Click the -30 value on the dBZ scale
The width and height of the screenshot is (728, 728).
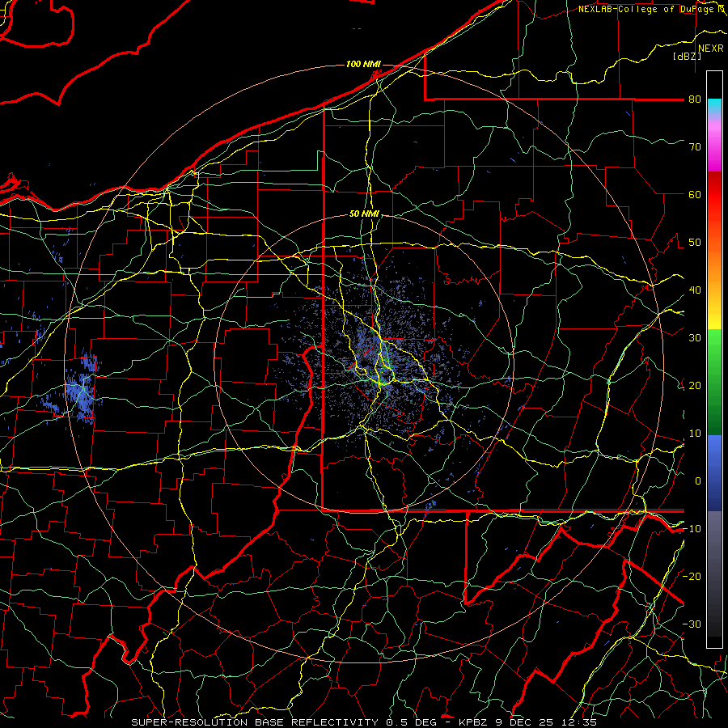coord(692,624)
